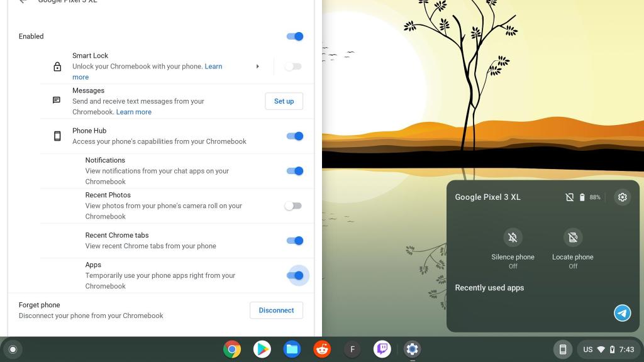Screen dimensions: 644x362
Task: Click the Disconnect button
Action: click(x=276, y=310)
